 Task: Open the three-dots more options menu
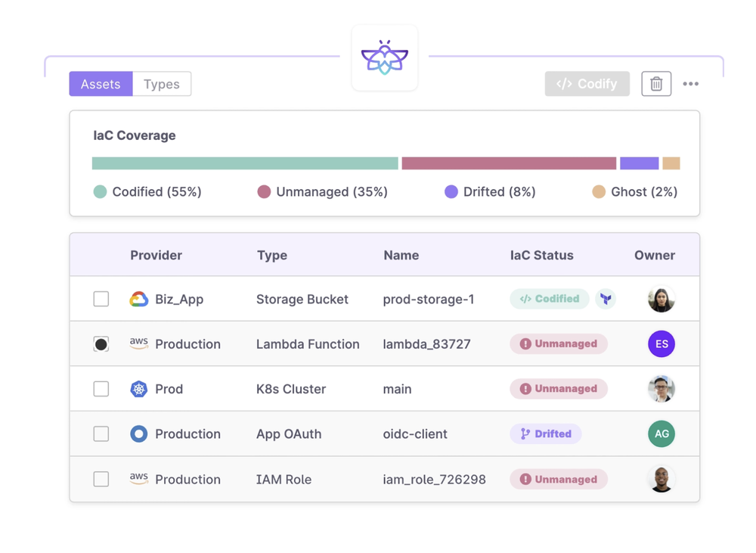pyautogui.click(x=691, y=84)
